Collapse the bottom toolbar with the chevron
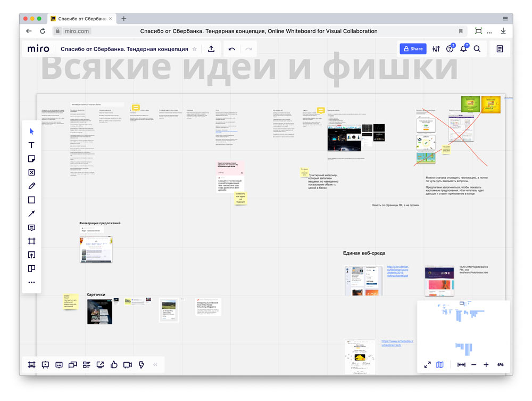532x401 pixels. pos(155,365)
